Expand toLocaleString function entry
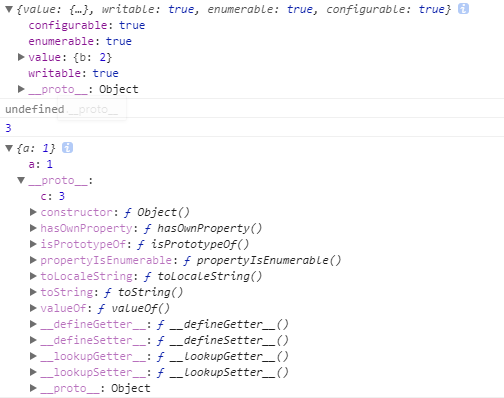This screenshot has height=398, width=504. coord(33,276)
